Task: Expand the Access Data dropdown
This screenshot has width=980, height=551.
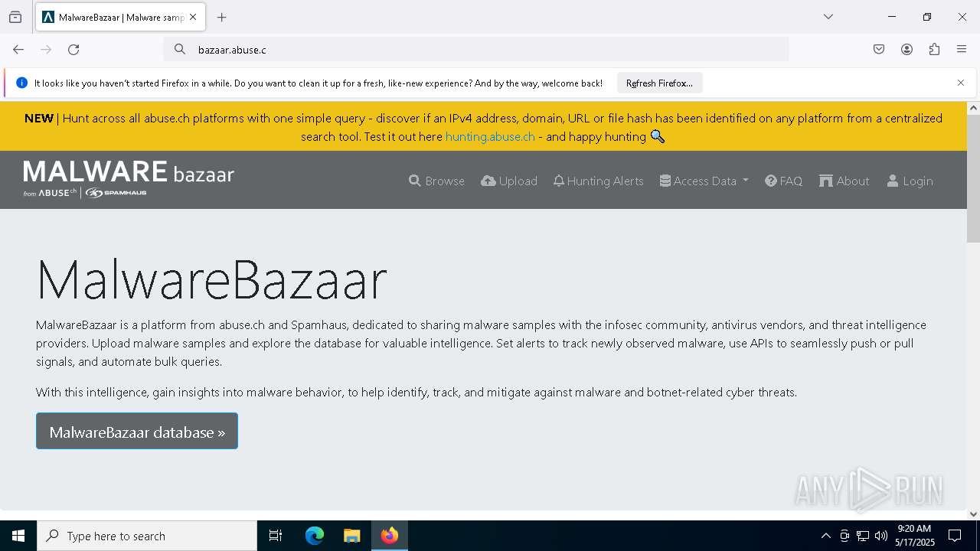Action: coord(704,181)
